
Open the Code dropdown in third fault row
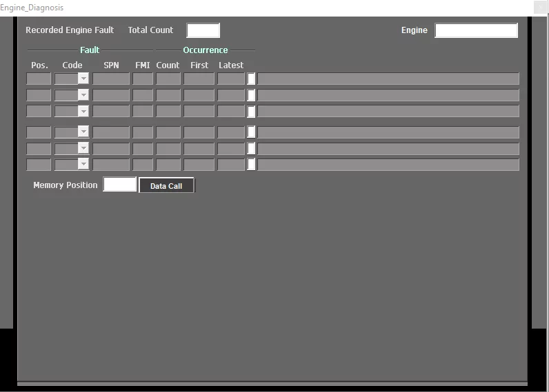coord(83,111)
